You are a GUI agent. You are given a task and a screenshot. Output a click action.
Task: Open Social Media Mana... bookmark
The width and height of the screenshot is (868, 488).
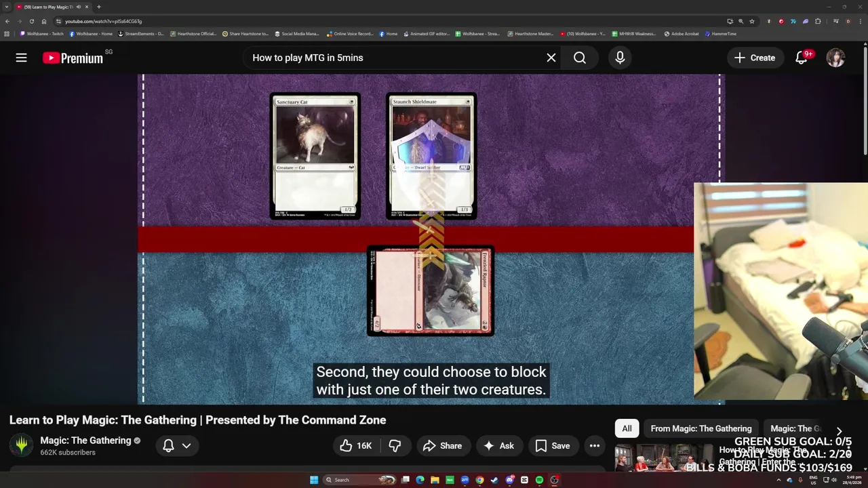tap(297, 33)
